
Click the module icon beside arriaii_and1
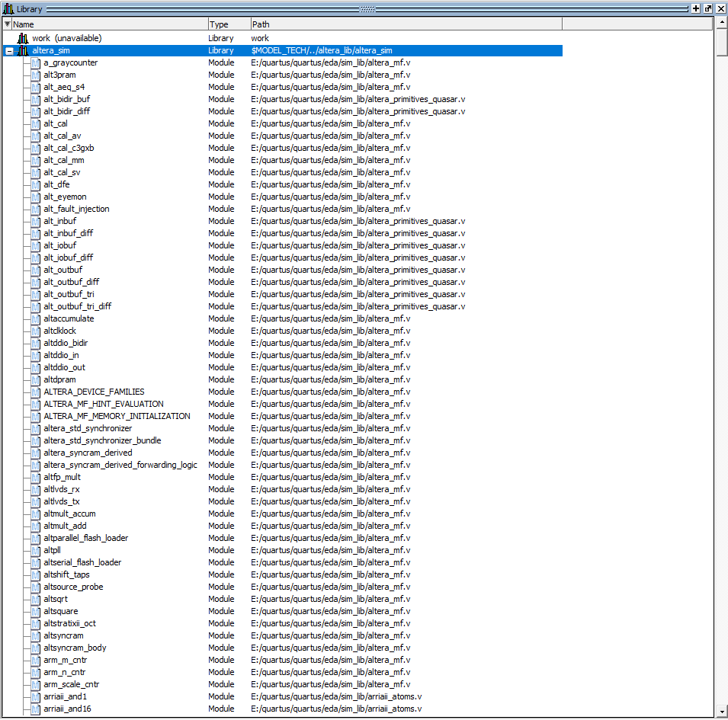pyautogui.click(x=35, y=696)
